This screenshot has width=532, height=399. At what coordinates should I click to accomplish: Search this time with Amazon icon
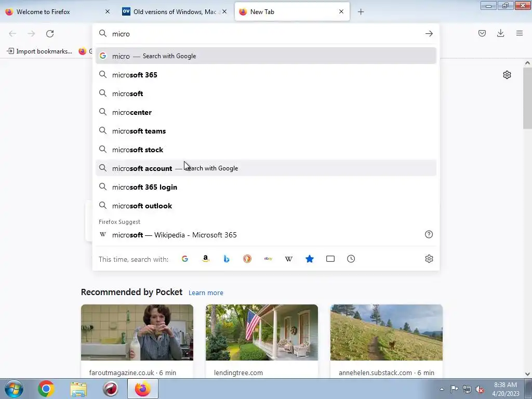(206, 259)
